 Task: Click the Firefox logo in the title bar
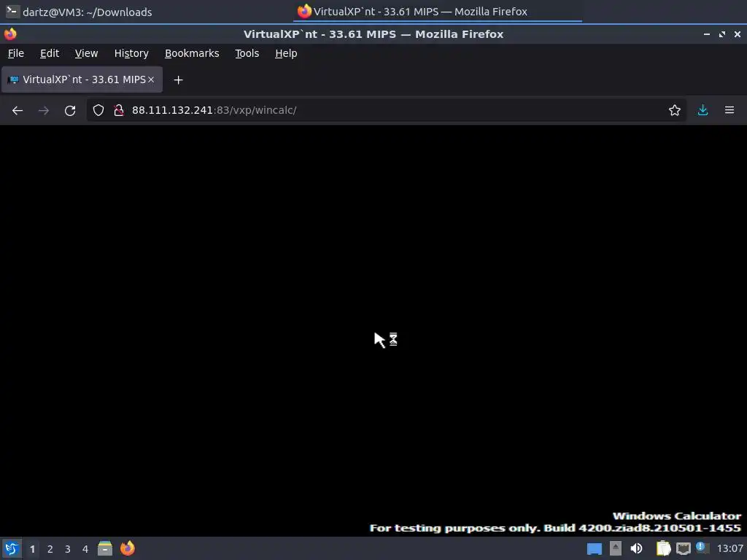[x=10, y=34]
